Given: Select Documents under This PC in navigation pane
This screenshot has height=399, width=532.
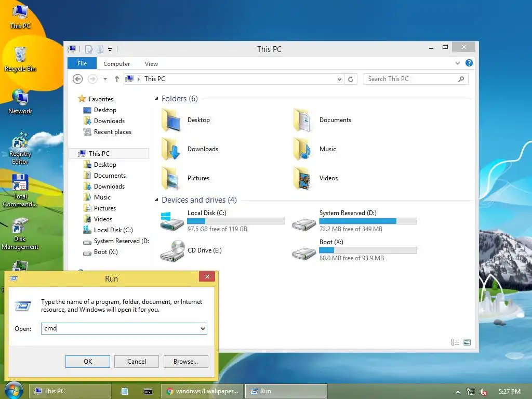Looking at the screenshot, I should tap(104, 176).
